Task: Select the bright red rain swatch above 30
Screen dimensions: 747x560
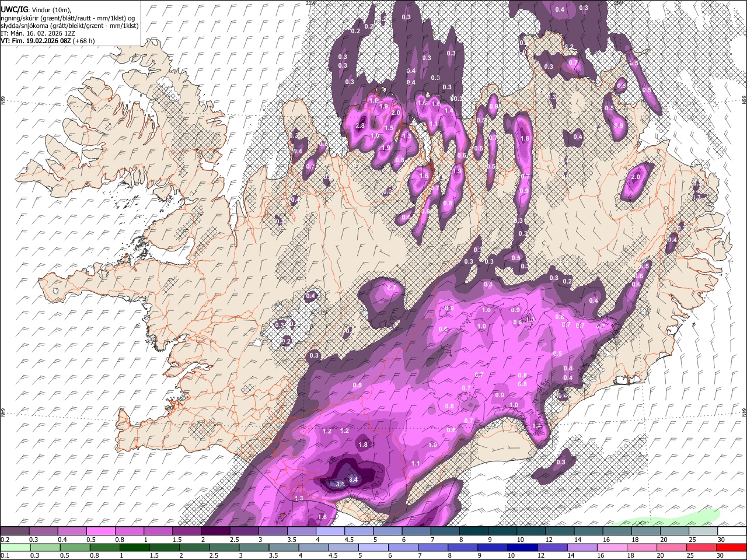Action: [x=732, y=547]
